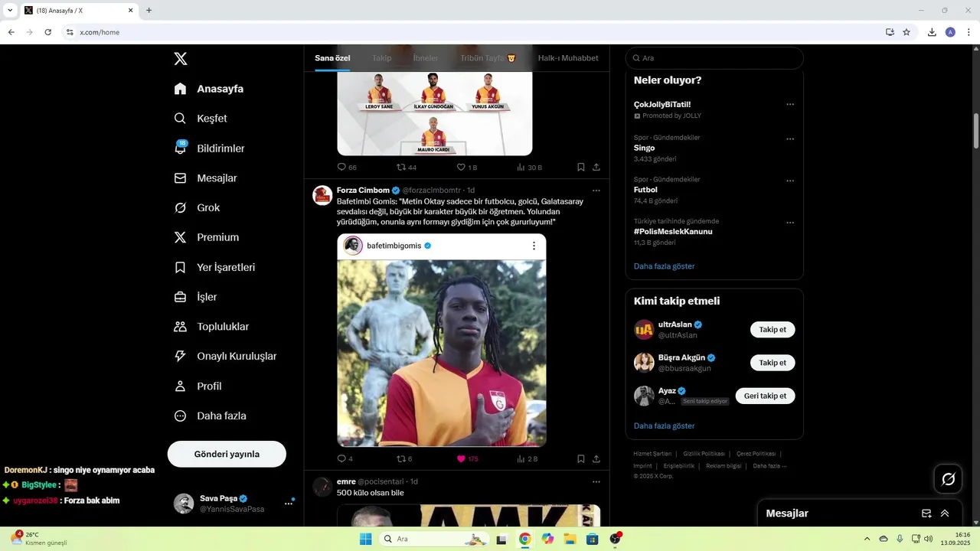980x551 pixels.
Task: Click the Ara search field on X
Action: [714, 58]
